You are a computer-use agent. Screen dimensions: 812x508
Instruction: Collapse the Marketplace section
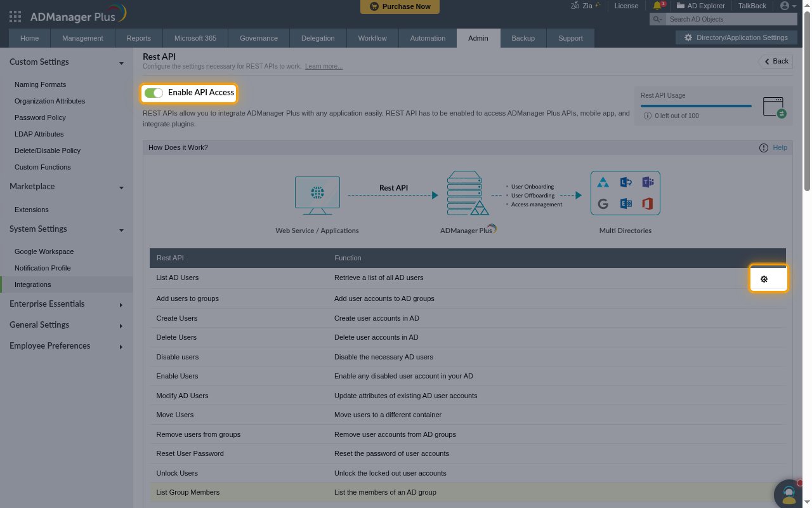point(121,187)
